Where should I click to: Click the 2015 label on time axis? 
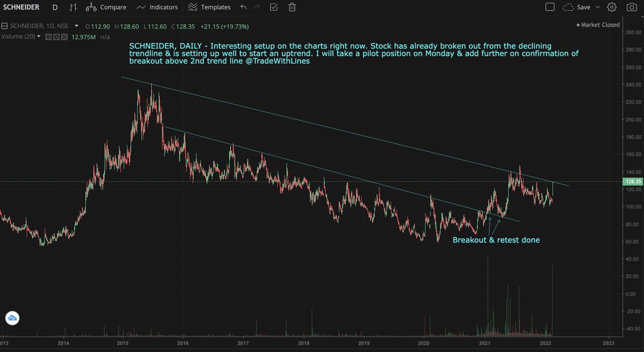tap(123, 343)
